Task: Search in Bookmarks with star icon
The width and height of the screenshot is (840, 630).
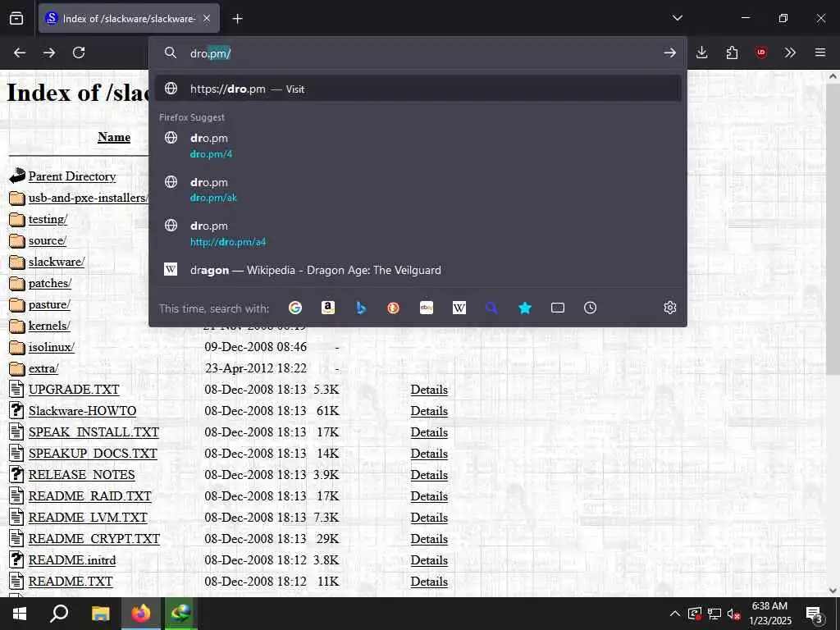Action: pos(525,308)
